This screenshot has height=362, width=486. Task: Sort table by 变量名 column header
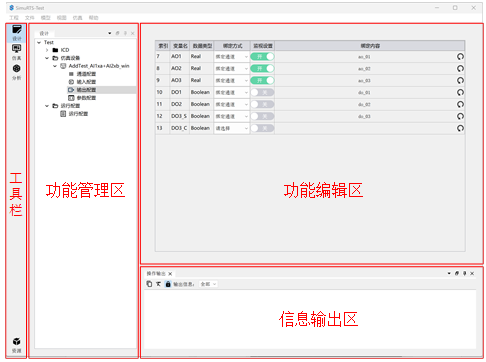(x=180, y=46)
